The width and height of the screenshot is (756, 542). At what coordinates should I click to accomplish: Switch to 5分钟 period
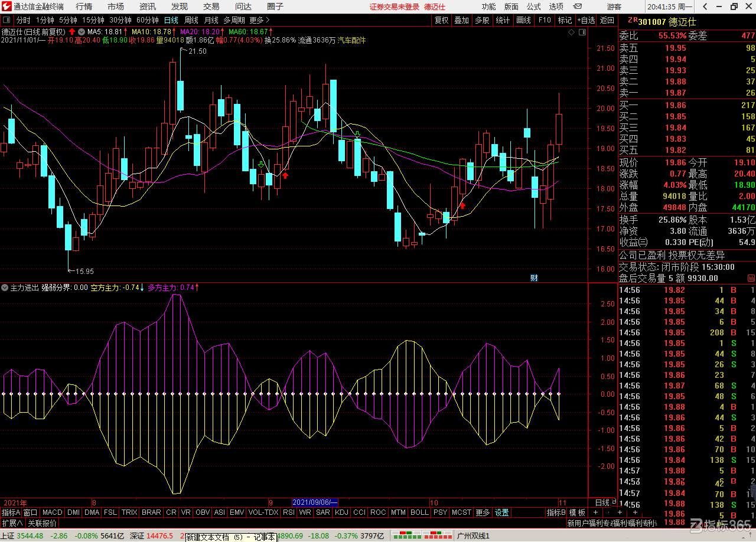(68, 20)
